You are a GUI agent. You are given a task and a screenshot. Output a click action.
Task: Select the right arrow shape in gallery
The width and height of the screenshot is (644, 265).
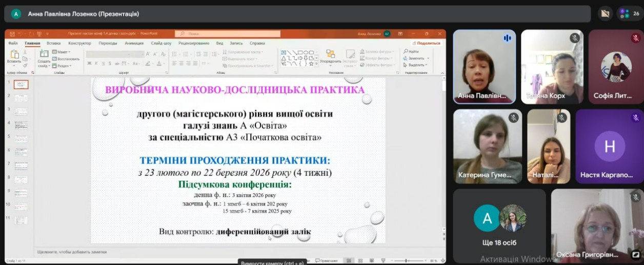[x=300, y=58]
